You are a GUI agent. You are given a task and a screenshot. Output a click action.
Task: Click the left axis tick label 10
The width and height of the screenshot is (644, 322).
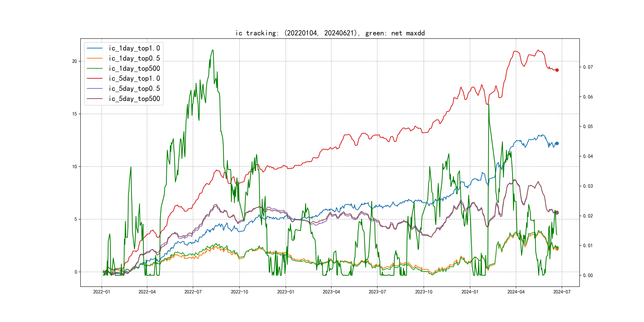click(75, 167)
